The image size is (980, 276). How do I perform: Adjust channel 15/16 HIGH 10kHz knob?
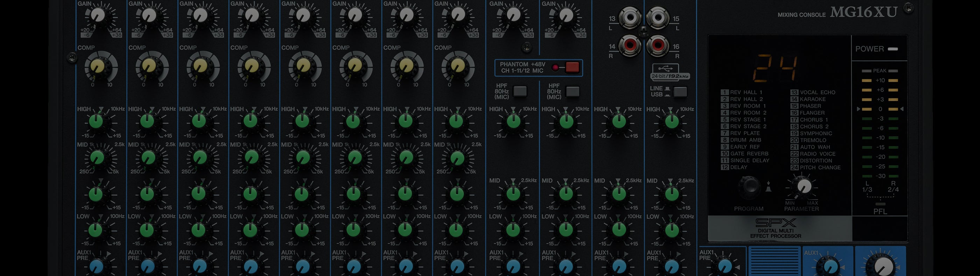[x=671, y=122]
